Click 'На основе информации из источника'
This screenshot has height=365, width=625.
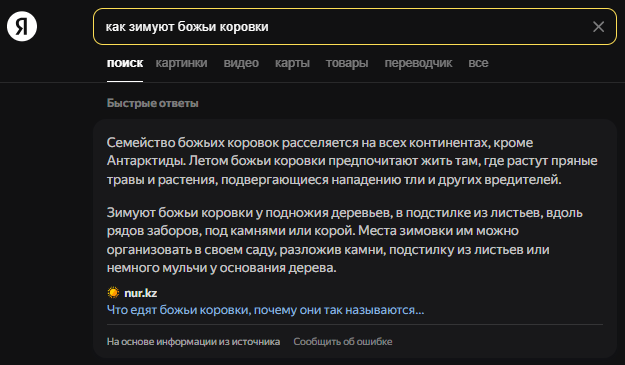tap(193, 341)
